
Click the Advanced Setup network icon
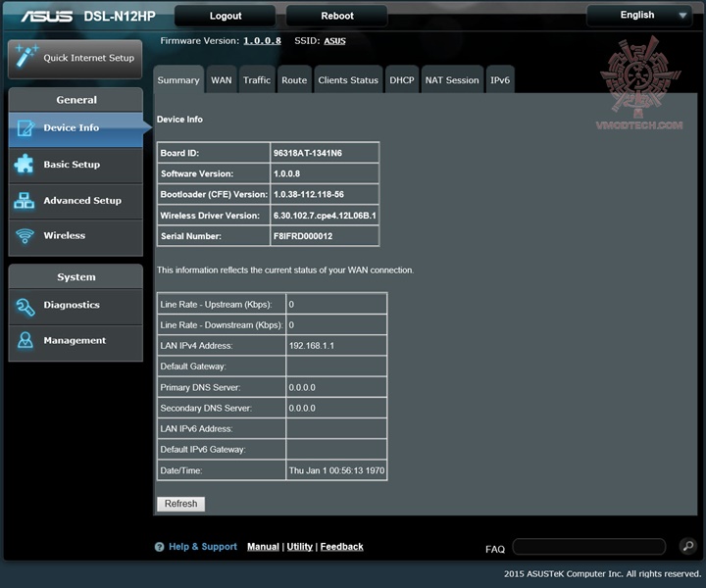pos(25,200)
